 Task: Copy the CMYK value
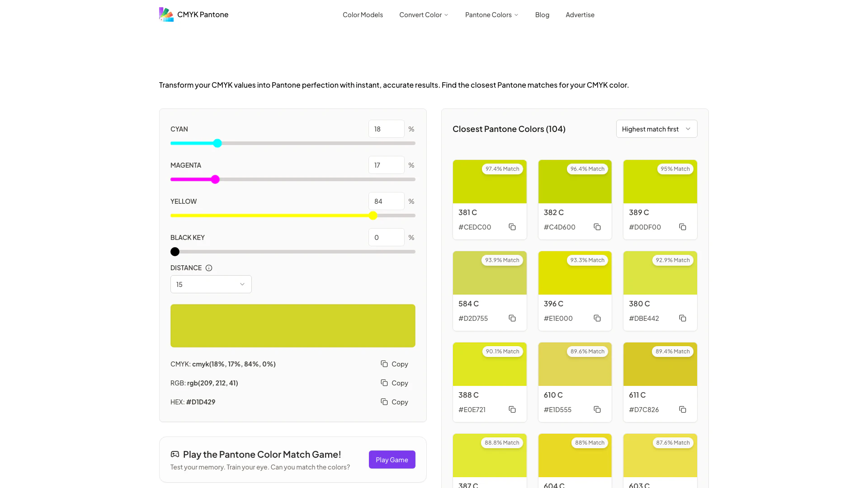pyautogui.click(x=394, y=364)
